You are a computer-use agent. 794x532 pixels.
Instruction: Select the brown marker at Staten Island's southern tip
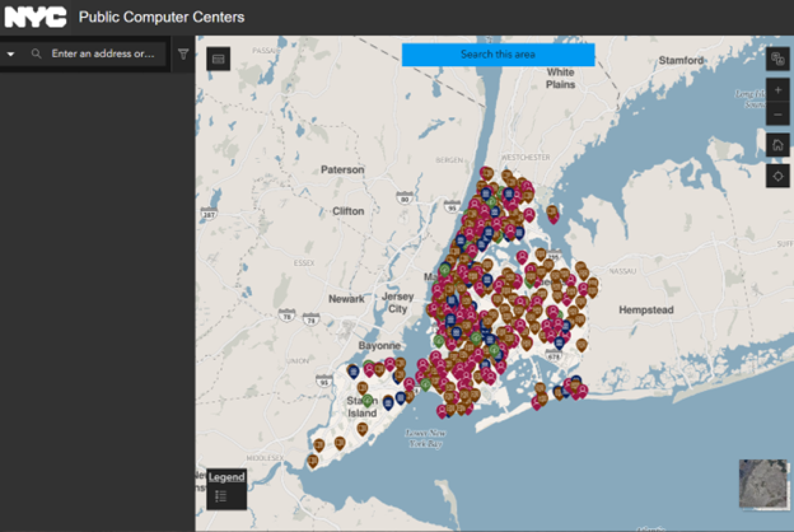coord(312,460)
